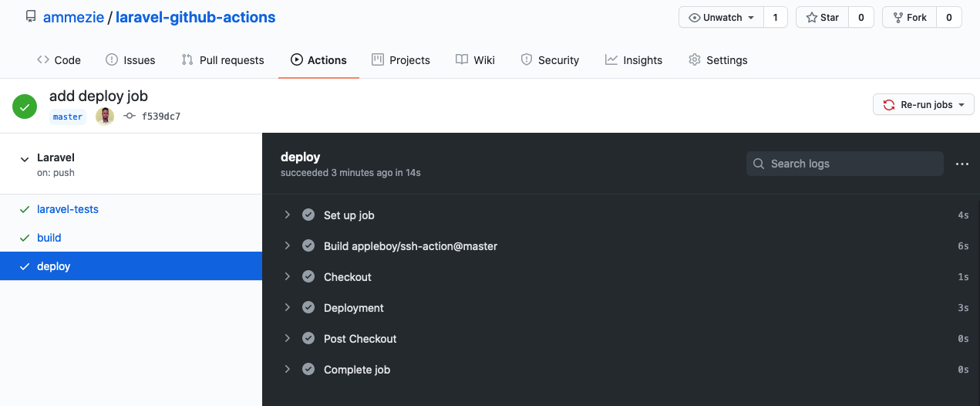Click the master branch label

point(67,117)
